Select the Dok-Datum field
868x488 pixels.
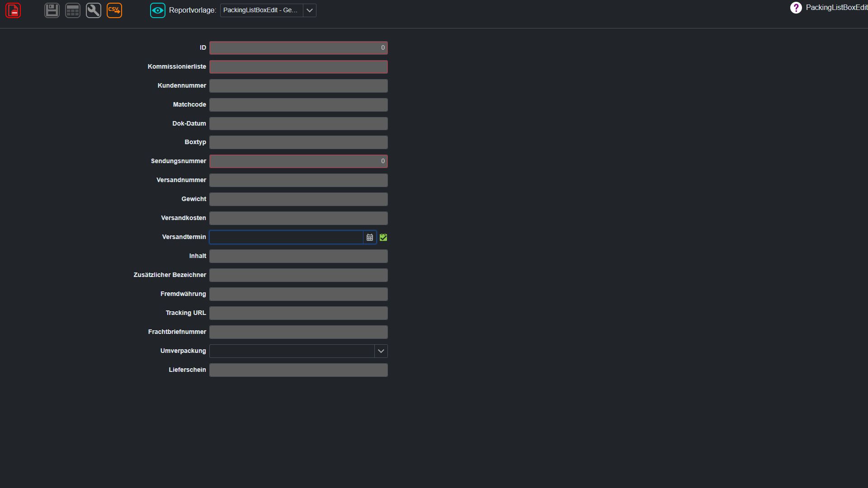point(298,124)
